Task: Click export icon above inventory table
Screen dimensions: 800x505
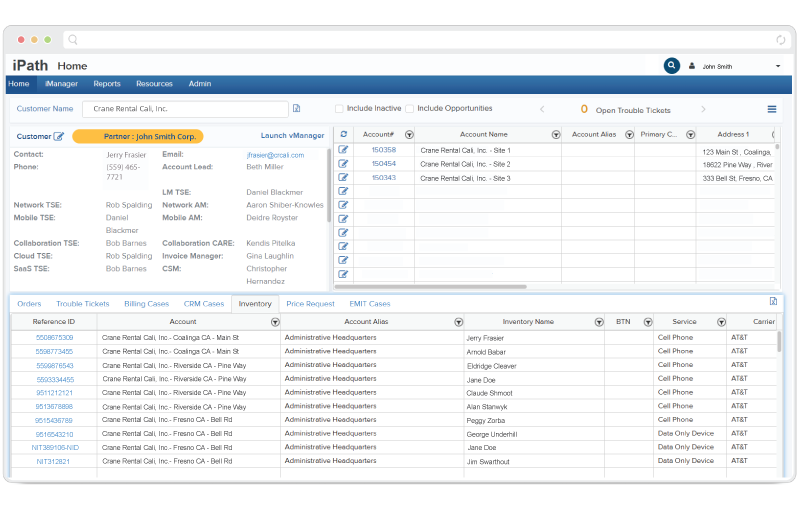Action: click(x=773, y=302)
